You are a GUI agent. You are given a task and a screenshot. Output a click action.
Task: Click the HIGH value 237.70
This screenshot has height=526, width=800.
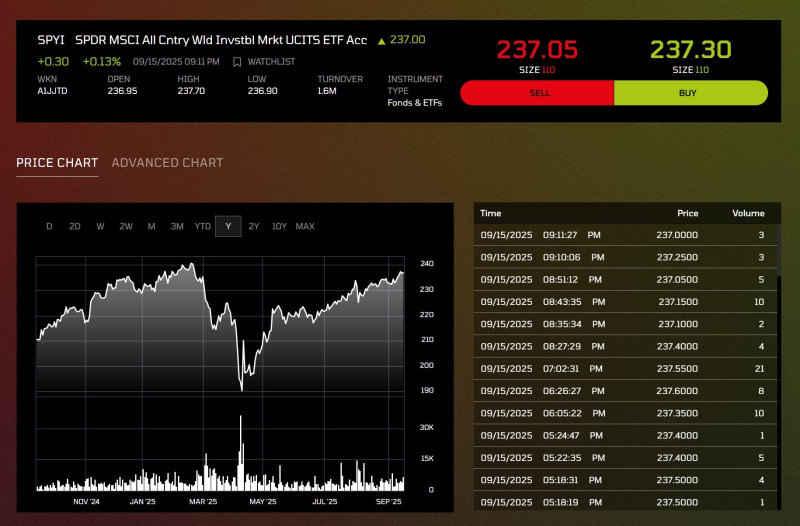pyautogui.click(x=191, y=91)
